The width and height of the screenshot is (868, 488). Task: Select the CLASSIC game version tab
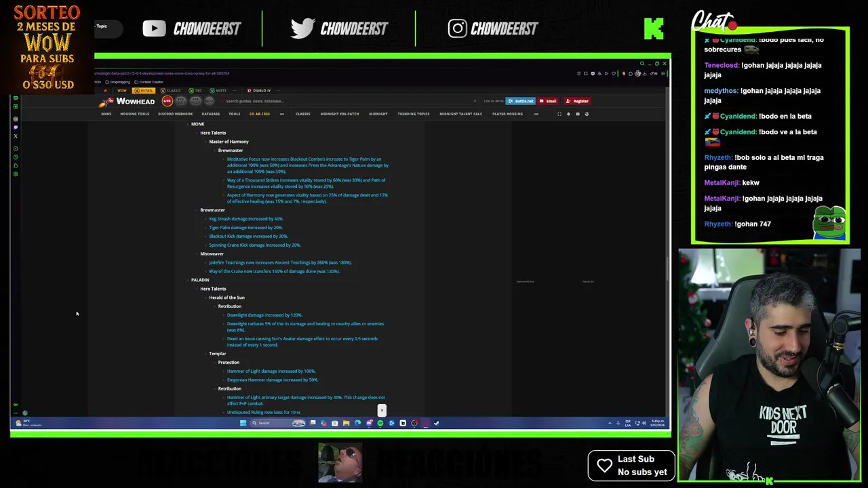point(172,90)
